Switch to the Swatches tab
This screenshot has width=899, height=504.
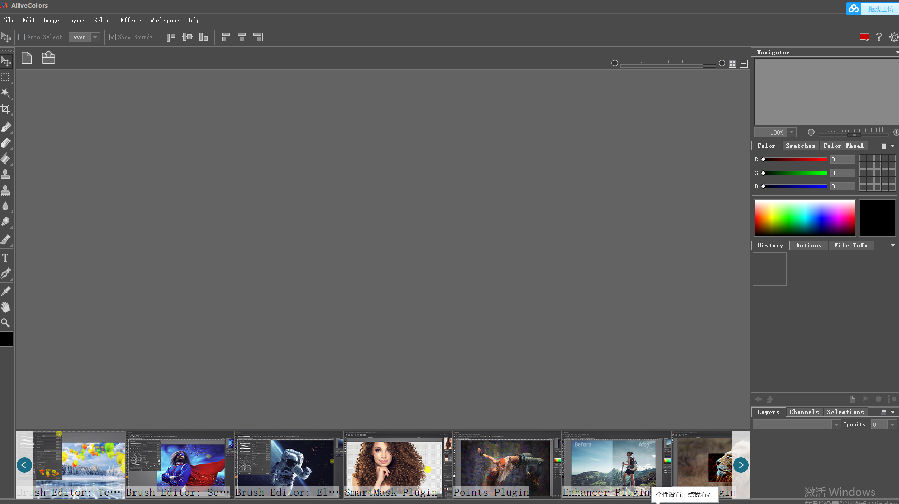pos(800,146)
